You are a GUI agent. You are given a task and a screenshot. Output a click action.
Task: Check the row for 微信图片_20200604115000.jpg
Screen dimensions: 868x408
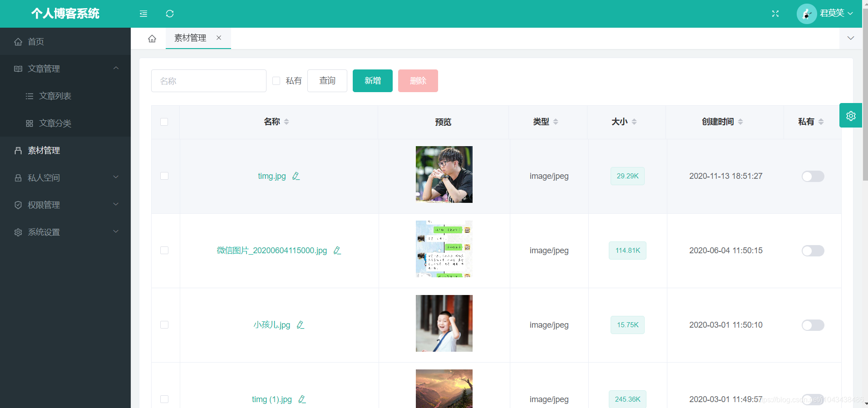point(164,250)
